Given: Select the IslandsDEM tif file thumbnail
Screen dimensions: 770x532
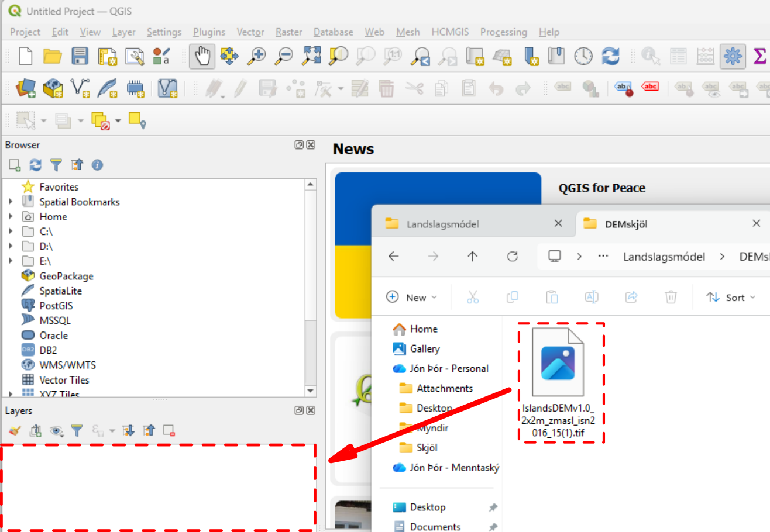Looking at the screenshot, I should tap(562, 383).
